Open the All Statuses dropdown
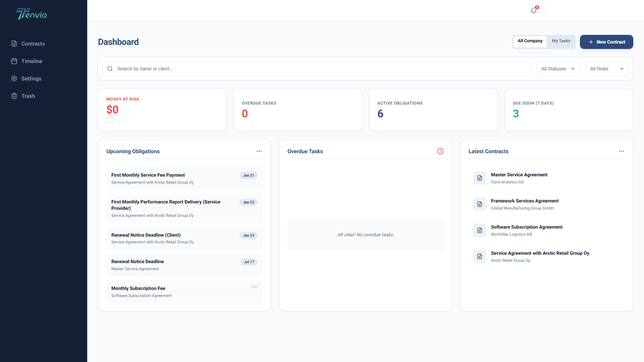Viewport: 644px width, 362px height. [557, 68]
